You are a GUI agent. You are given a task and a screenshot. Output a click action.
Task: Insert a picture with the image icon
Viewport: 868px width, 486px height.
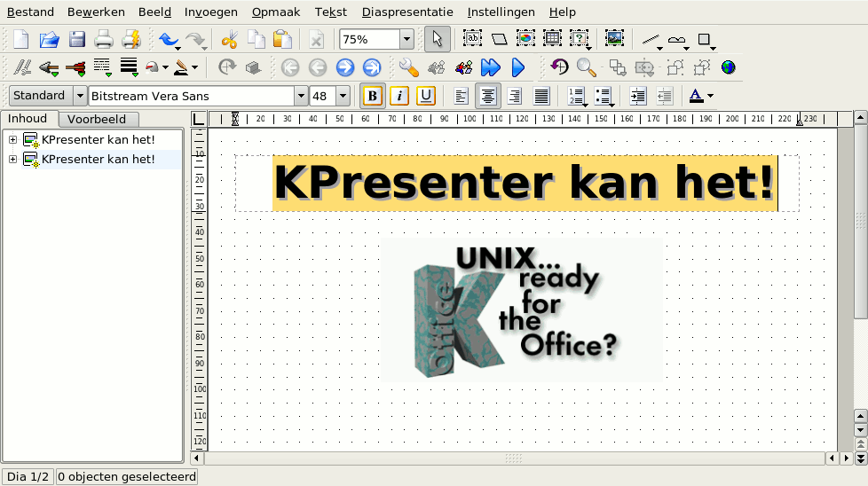click(x=614, y=39)
